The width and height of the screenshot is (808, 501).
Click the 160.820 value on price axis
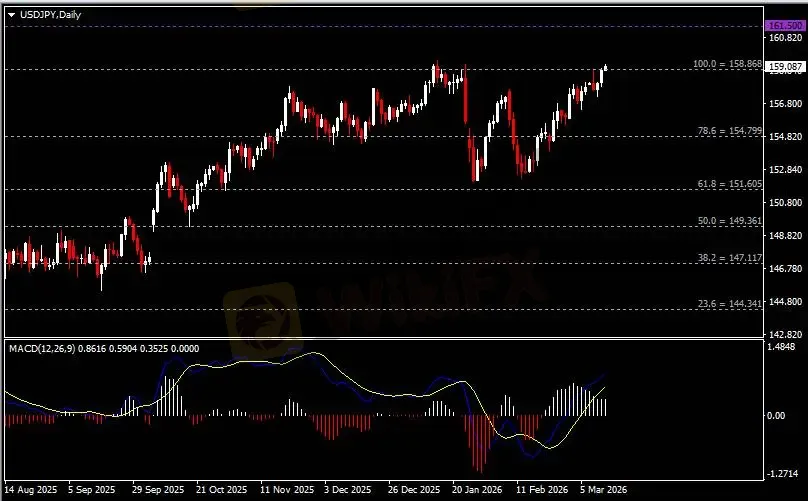[786, 38]
